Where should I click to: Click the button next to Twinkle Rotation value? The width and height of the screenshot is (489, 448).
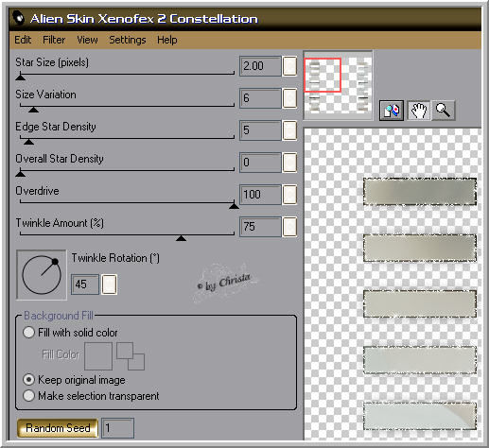[110, 284]
